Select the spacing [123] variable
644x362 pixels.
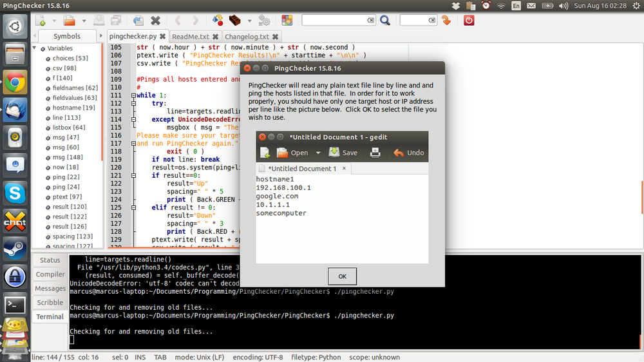point(72,236)
